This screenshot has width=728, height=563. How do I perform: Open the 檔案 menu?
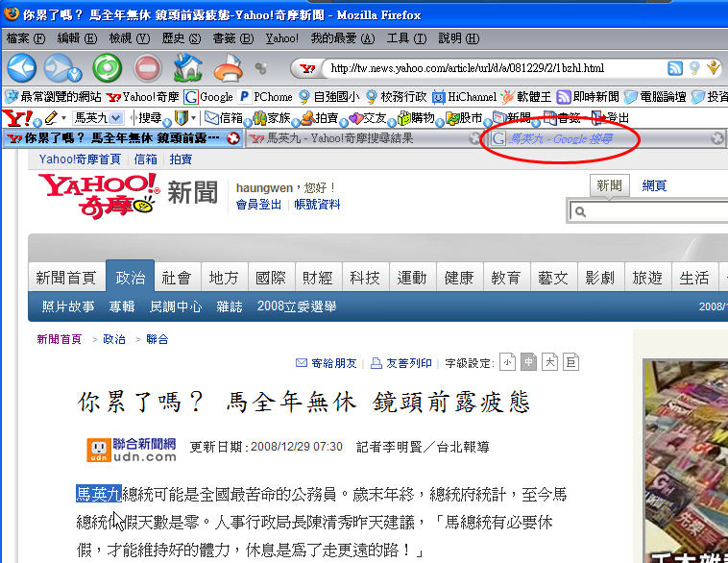coord(26,38)
